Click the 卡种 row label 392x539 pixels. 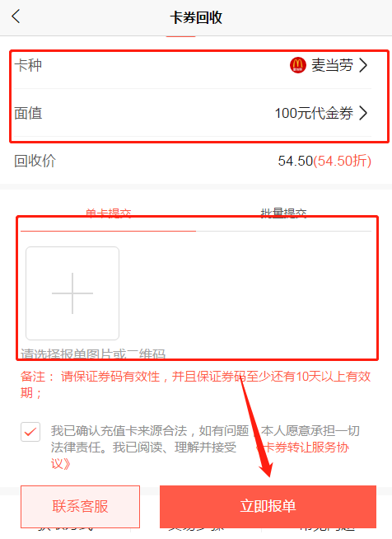[28, 65]
